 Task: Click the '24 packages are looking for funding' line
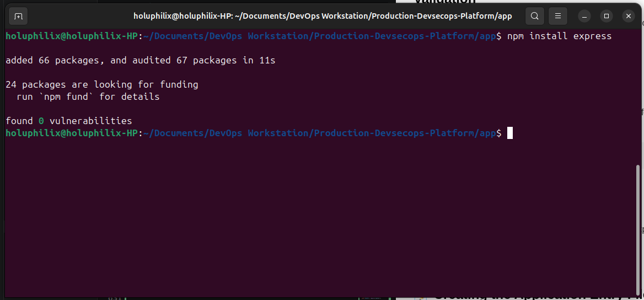click(x=102, y=85)
